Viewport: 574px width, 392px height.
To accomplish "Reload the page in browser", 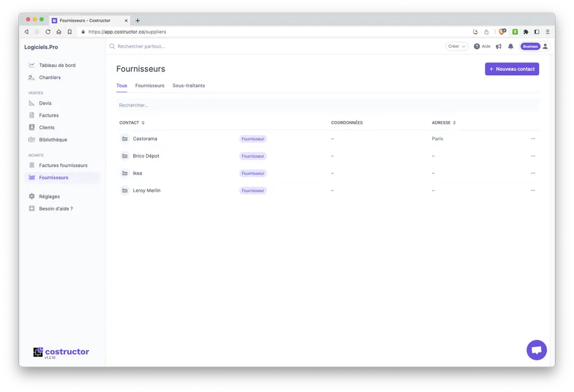I will [48, 32].
